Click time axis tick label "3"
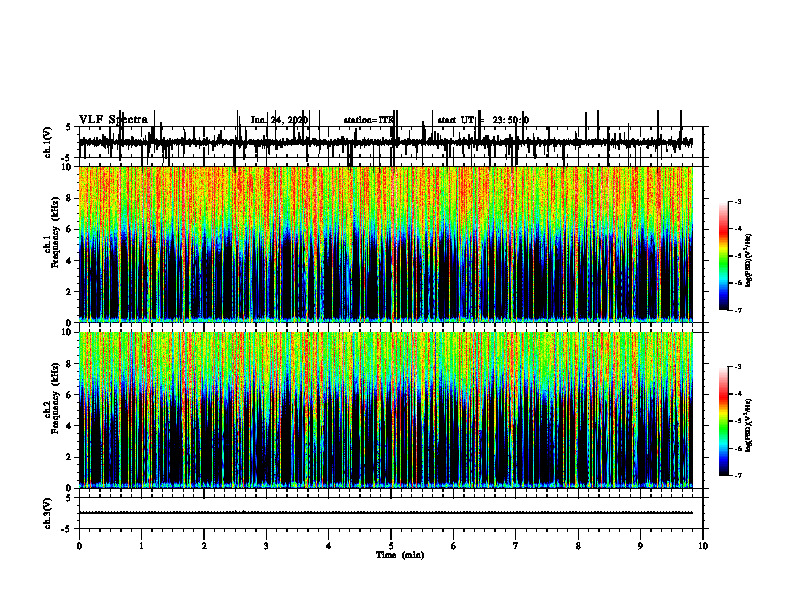Screen dimensions: 792x612 266,546
